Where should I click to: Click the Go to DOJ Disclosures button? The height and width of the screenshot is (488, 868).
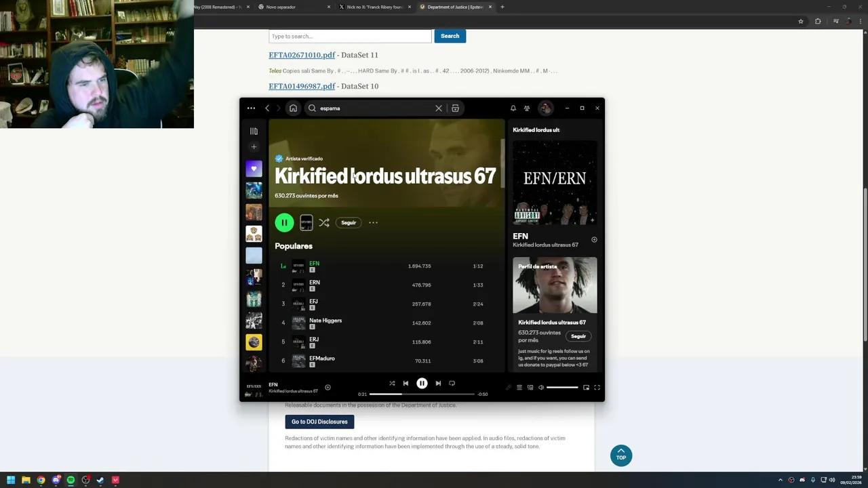click(319, 422)
